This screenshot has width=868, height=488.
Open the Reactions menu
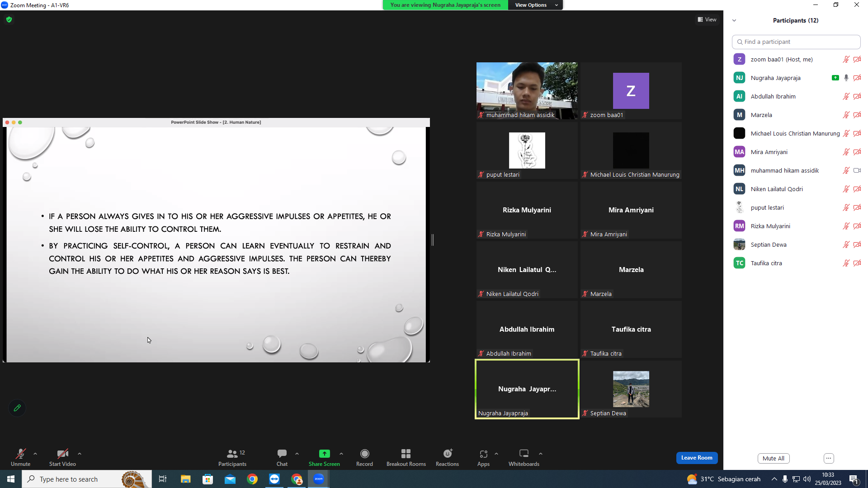pyautogui.click(x=447, y=457)
